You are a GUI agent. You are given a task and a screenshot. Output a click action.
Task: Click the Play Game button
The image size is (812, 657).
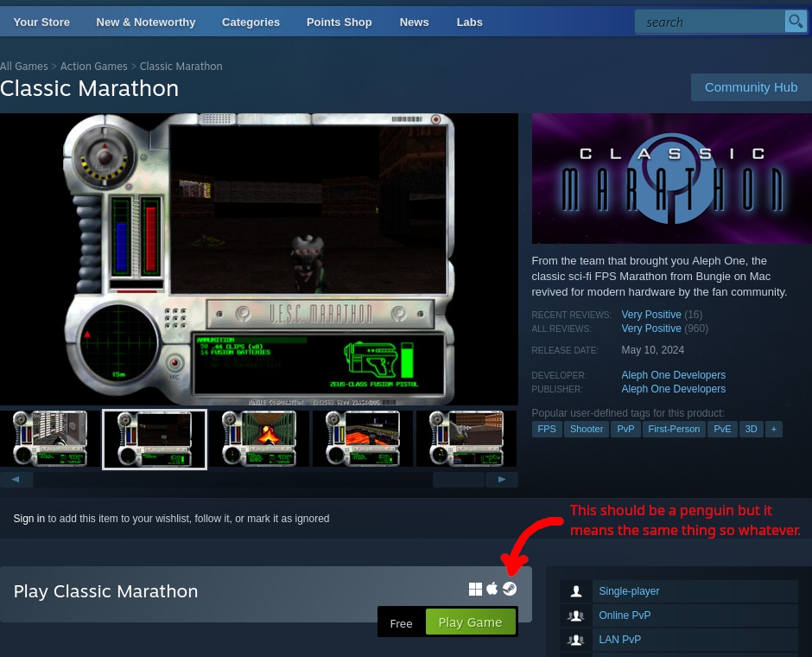(x=470, y=622)
